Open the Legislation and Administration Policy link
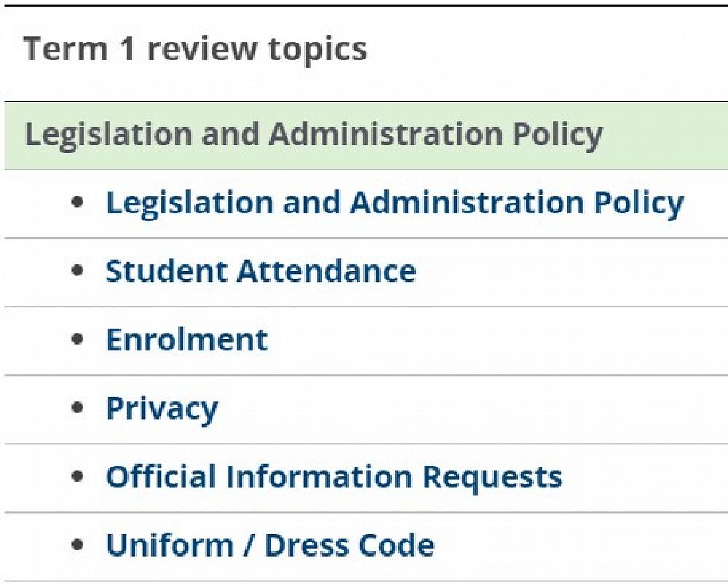The height and width of the screenshot is (585, 728). pos(394,203)
